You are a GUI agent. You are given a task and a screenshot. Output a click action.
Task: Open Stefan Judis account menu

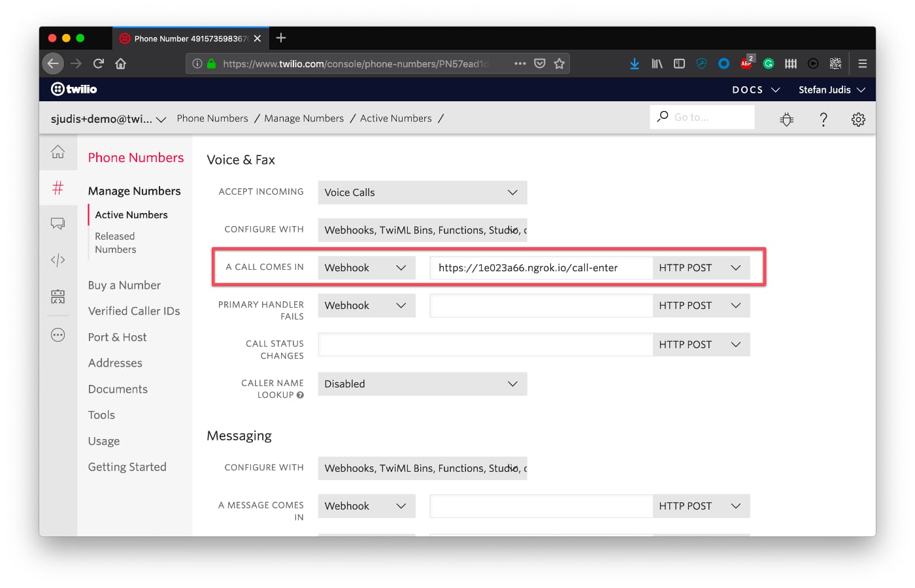pyautogui.click(x=832, y=90)
